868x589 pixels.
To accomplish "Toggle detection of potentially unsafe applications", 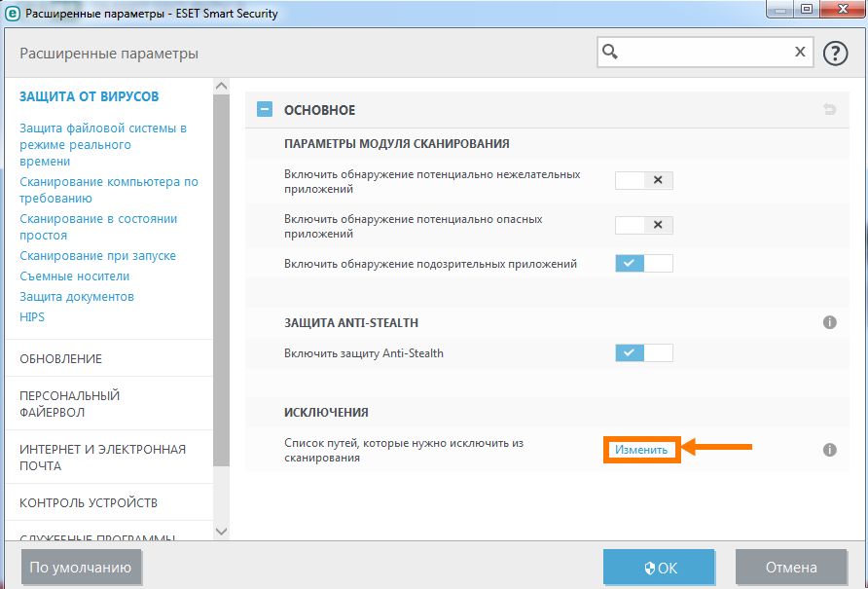I will (x=644, y=225).
